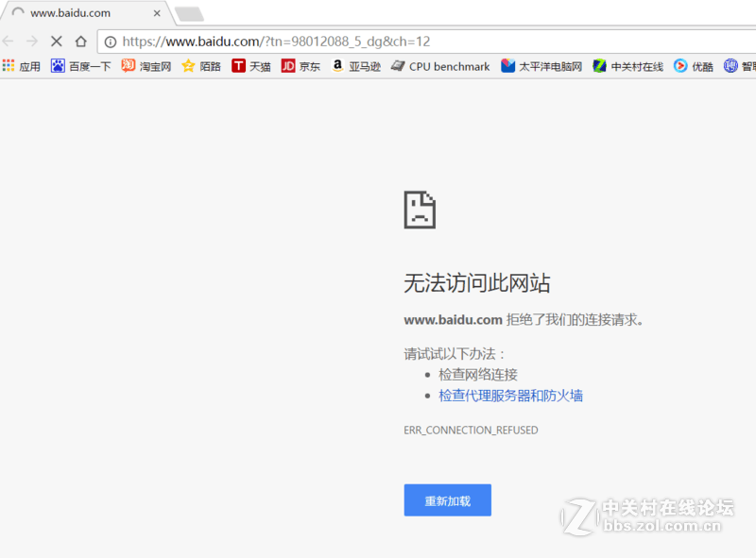
Task: Open the 淘宝网 bookmark
Action: 144,66
